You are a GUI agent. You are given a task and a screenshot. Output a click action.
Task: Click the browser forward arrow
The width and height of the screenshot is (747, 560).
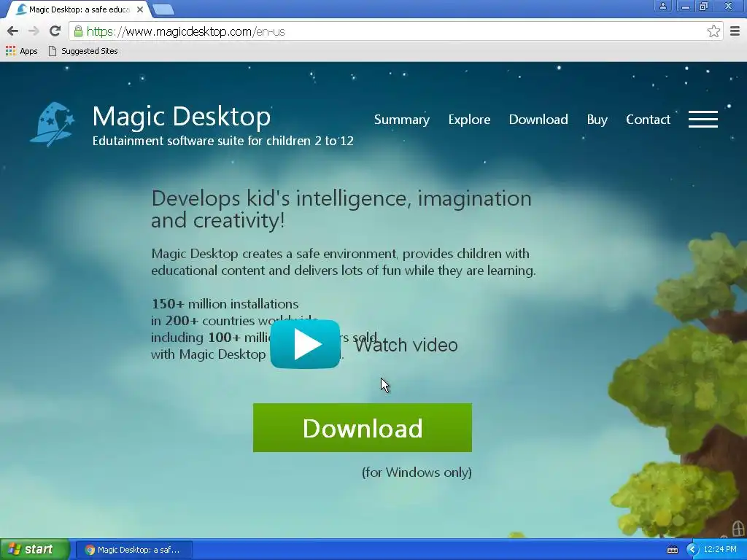[34, 31]
